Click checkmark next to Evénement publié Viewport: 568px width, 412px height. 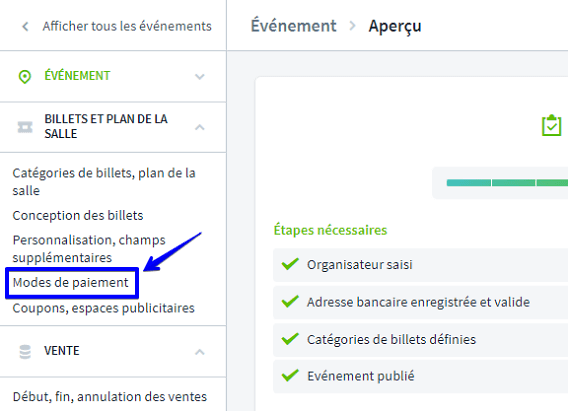[x=290, y=375]
